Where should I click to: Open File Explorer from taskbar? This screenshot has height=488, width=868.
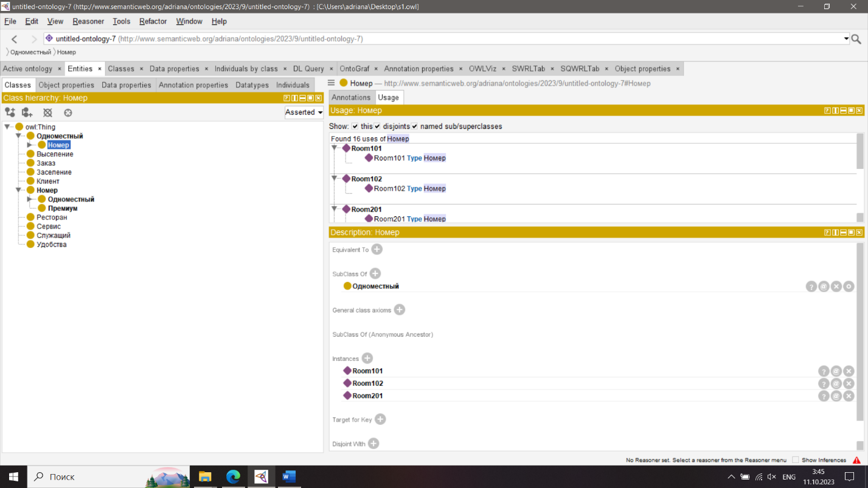[x=205, y=476]
